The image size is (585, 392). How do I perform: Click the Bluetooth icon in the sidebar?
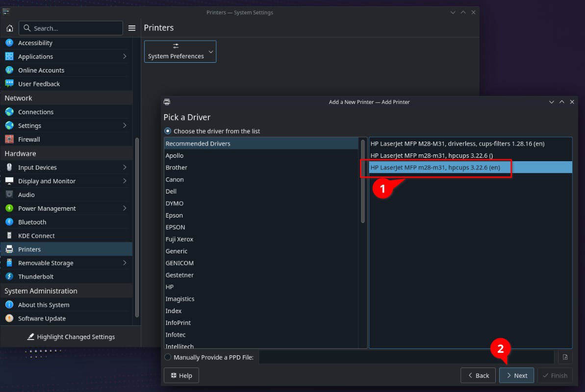9,222
